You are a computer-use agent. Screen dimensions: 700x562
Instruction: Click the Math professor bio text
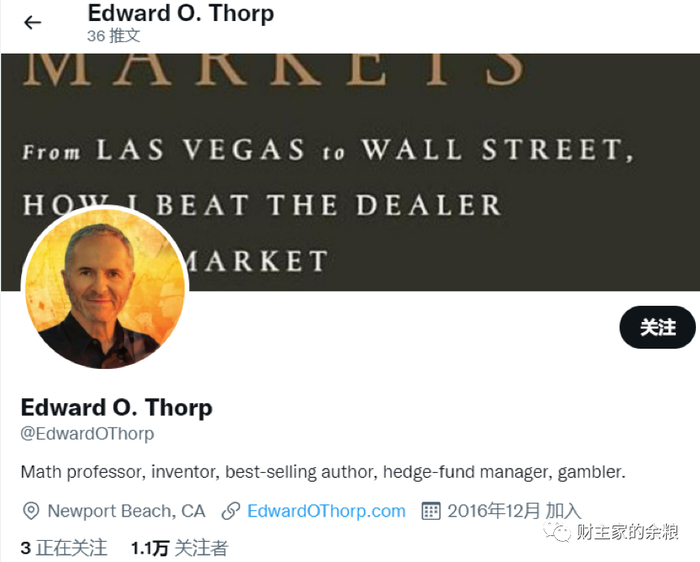323,472
